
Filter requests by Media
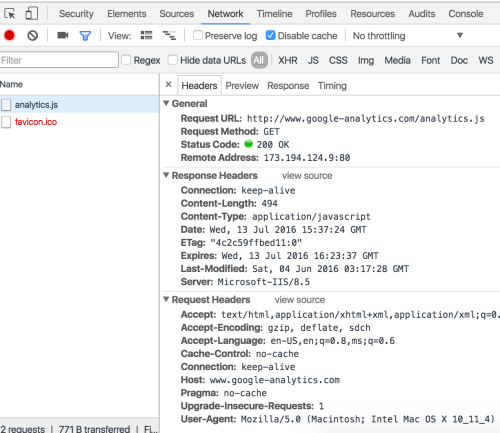pos(397,60)
